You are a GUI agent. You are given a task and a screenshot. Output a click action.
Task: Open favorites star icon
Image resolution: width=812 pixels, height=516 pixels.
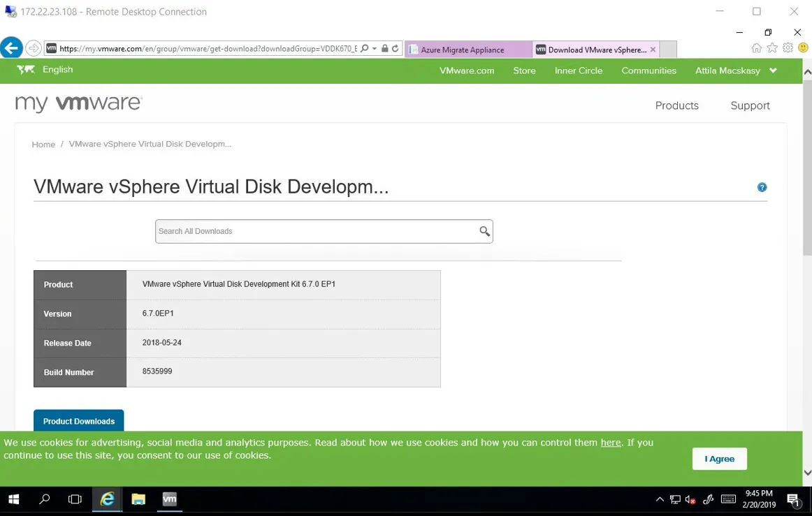coord(772,48)
